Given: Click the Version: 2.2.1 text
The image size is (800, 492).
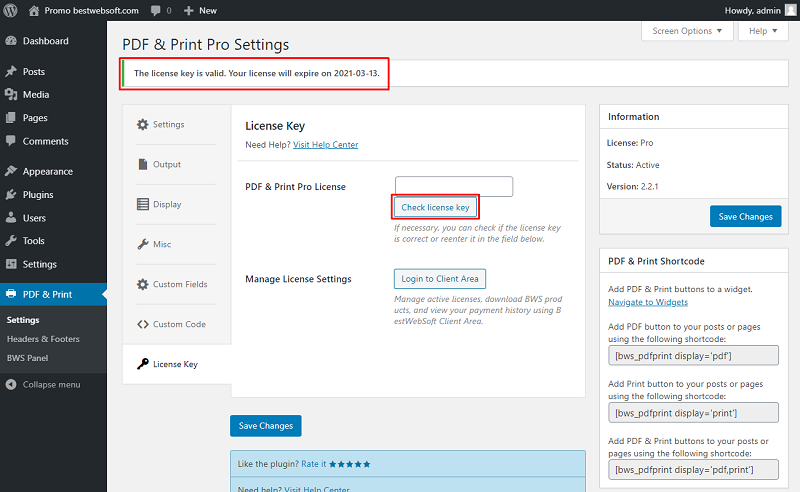Looking at the screenshot, I should [632, 186].
